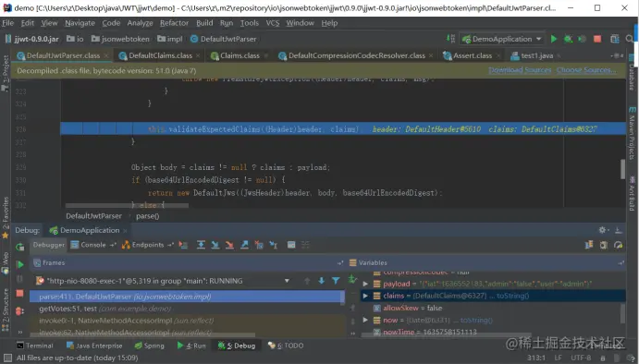Run with coverage icon in main toolbar
The height and width of the screenshot is (364, 639).
point(582,39)
